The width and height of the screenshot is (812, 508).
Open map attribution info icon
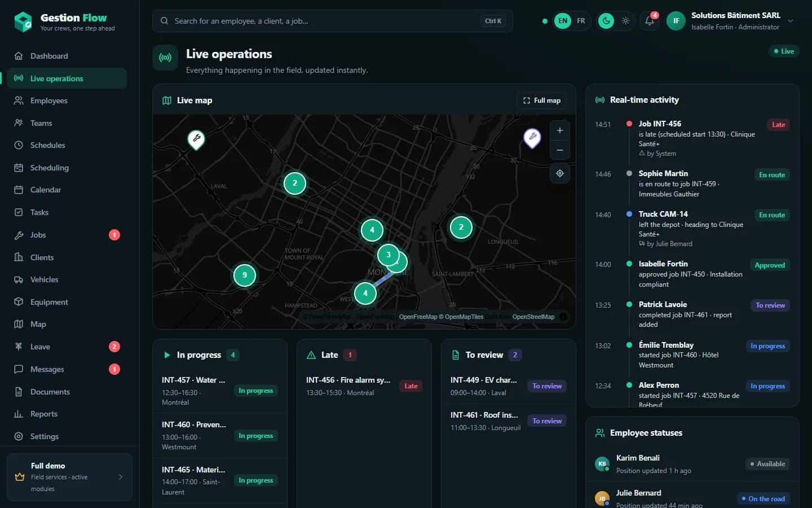click(x=563, y=317)
